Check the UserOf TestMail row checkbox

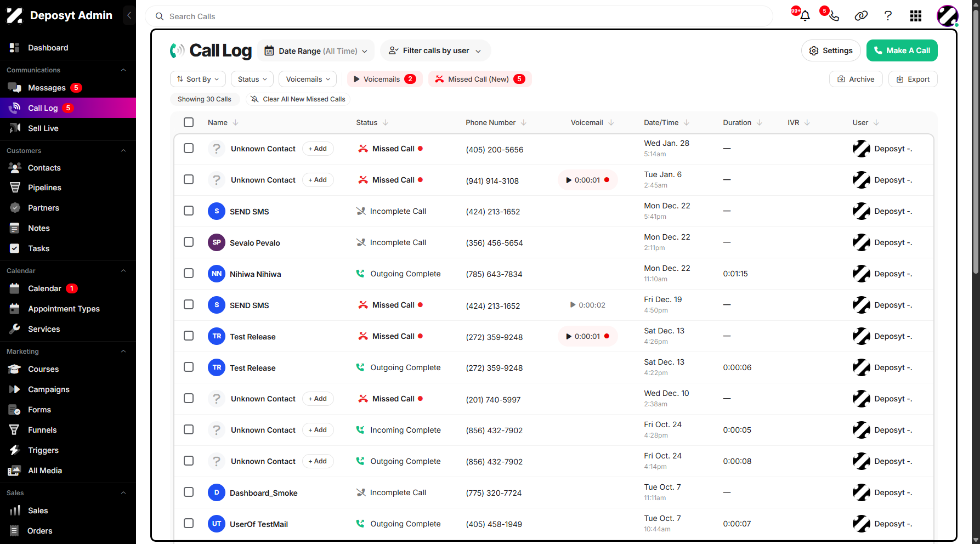pyautogui.click(x=189, y=523)
